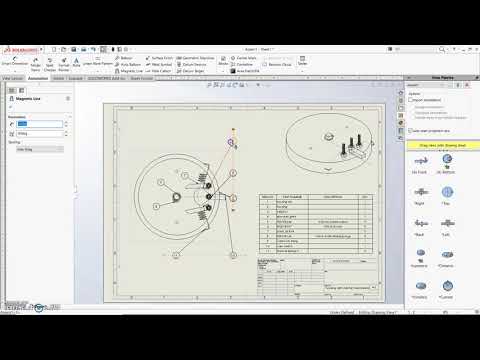The image size is (480, 360).
Task: Switch to the Sketch tab
Action: click(59, 78)
